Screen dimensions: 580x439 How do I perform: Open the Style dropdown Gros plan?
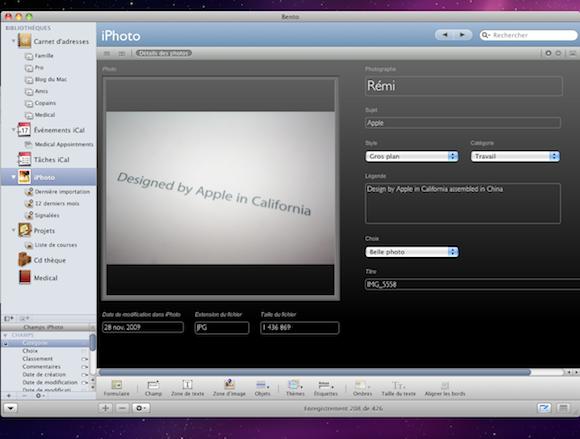pyautogui.click(x=412, y=156)
